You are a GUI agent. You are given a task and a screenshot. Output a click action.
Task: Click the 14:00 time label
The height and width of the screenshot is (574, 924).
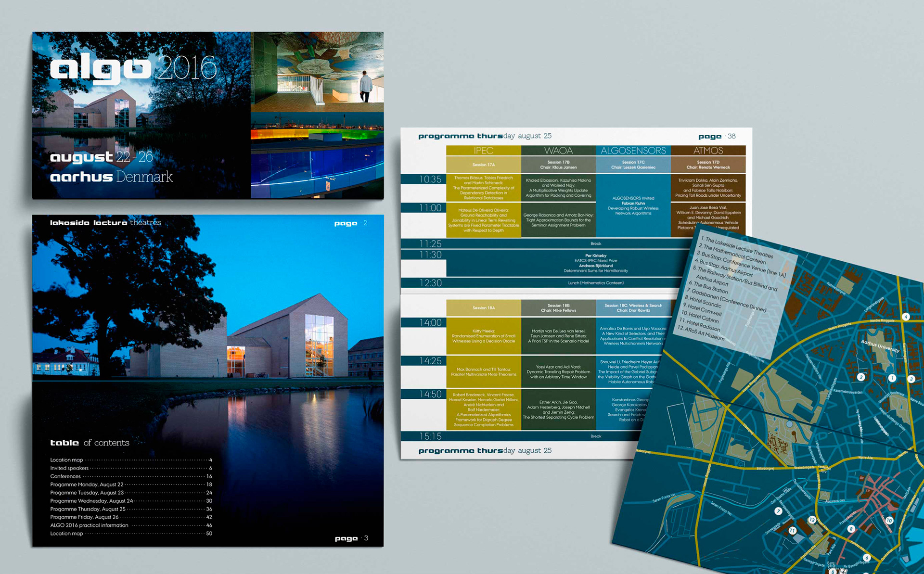(430, 323)
